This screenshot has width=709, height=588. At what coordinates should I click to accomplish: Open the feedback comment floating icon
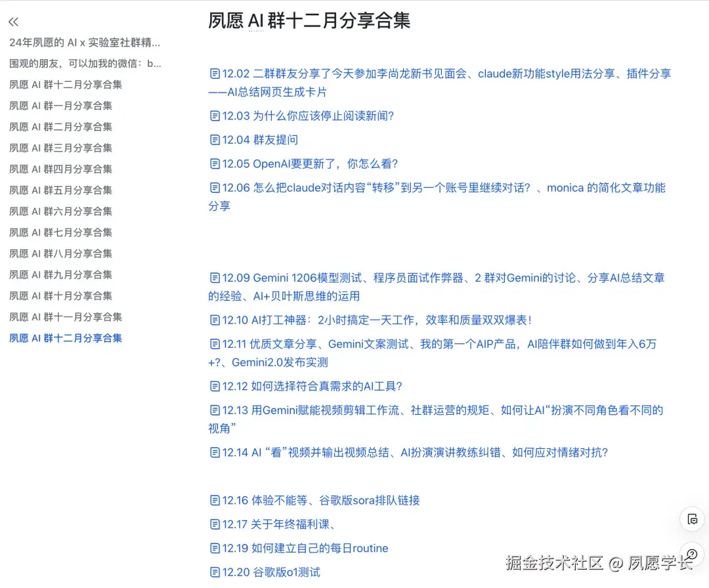692,519
